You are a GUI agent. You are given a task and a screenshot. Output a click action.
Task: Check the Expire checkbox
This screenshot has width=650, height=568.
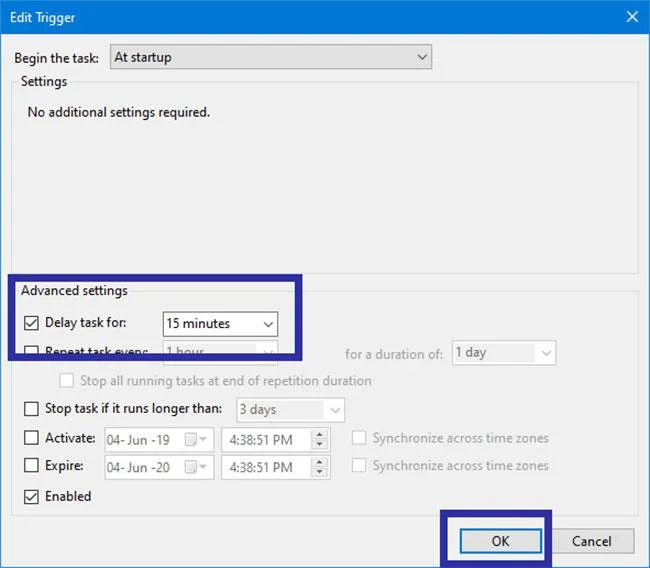pos(32,465)
